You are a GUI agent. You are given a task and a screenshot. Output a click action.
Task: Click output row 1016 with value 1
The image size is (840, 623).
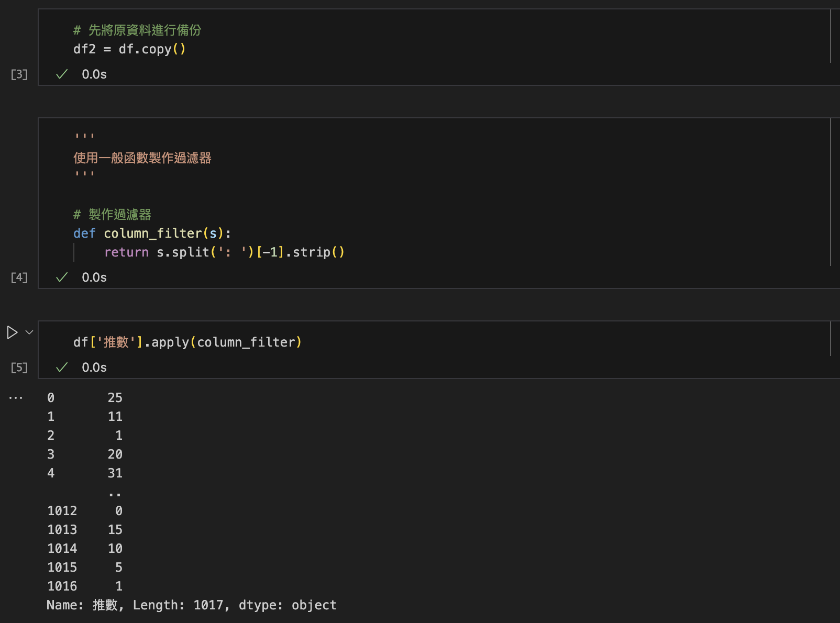coord(85,586)
